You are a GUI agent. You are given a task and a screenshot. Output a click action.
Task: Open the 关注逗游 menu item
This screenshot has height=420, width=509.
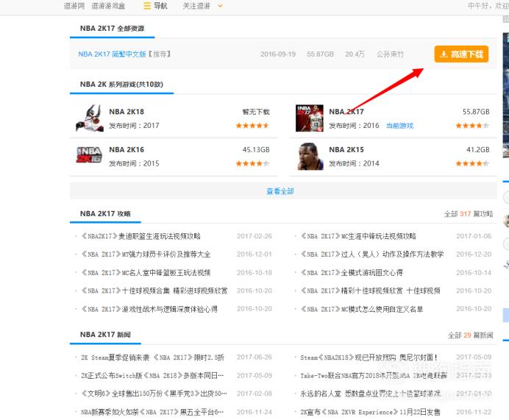pos(196,6)
